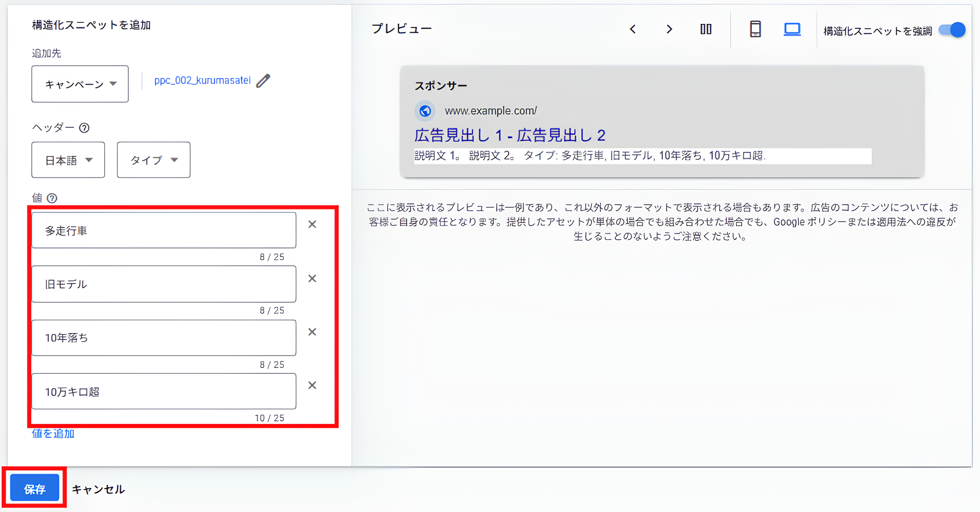980x512 pixels.
Task: Remove the 多走行車 value
Action: click(x=312, y=224)
